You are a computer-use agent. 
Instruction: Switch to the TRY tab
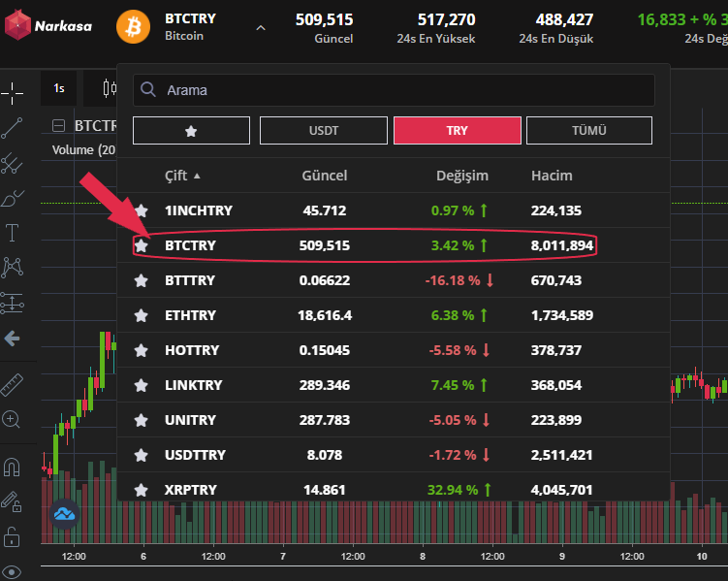pyautogui.click(x=458, y=131)
